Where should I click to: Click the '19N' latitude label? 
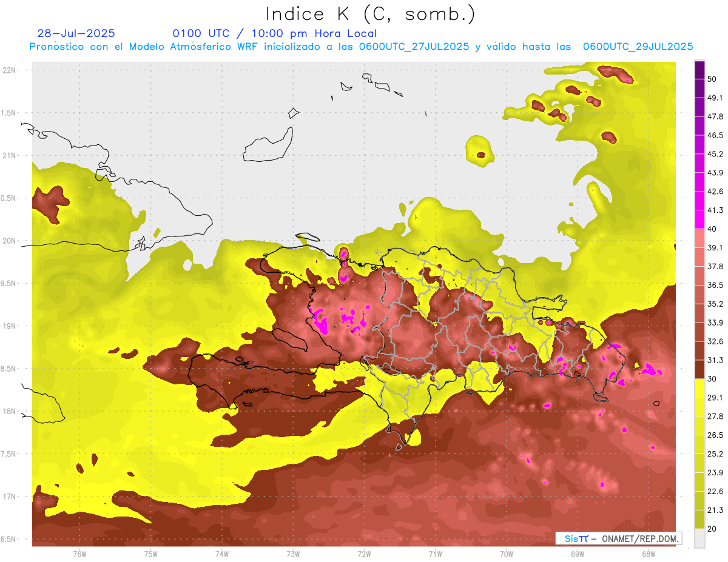click(10, 326)
